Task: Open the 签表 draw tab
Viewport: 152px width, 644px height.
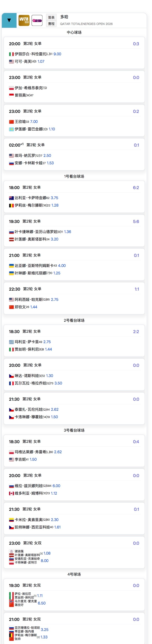Action: (x=51, y=17)
